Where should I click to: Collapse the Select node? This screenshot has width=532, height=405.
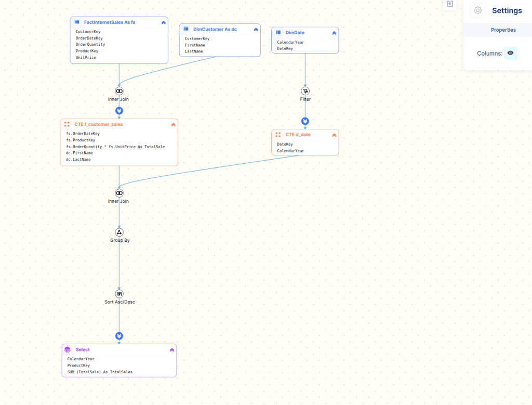click(x=172, y=350)
